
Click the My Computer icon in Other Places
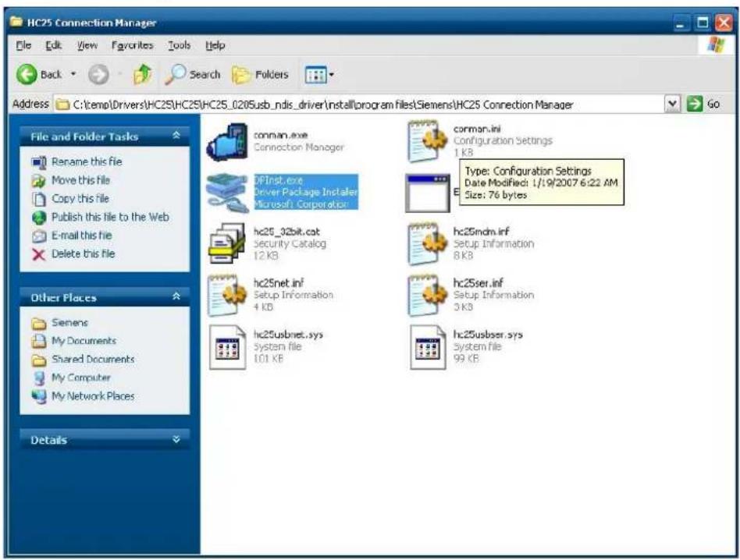pyautogui.click(x=39, y=378)
